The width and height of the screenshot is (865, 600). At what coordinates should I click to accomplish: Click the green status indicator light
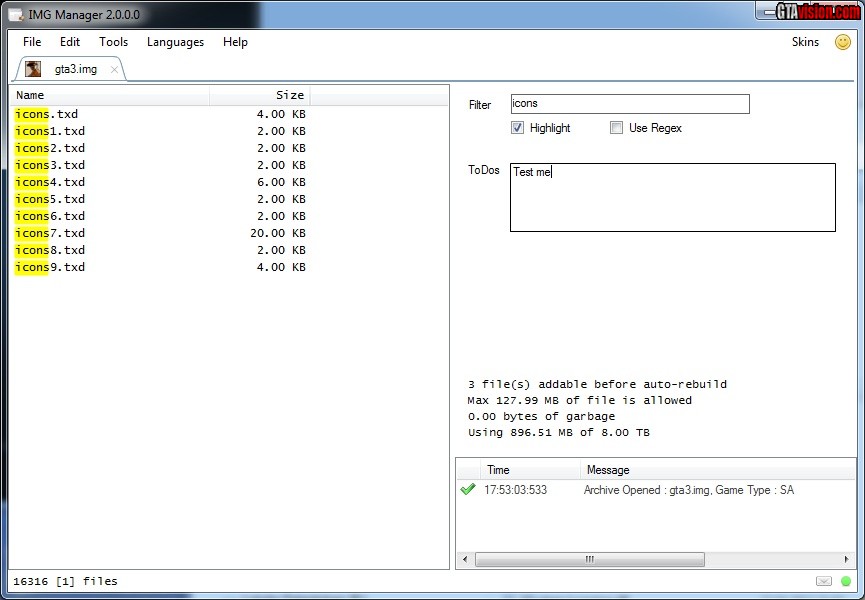pos(846,581)
